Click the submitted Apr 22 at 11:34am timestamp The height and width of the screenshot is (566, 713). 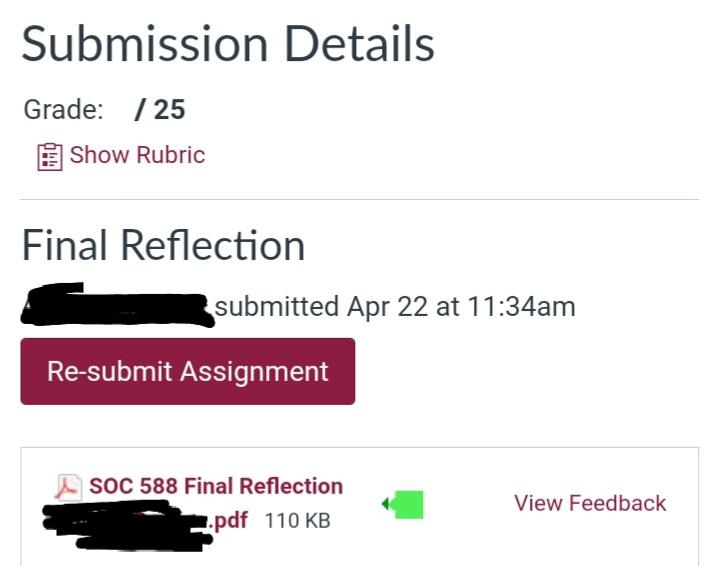point(395,307)
